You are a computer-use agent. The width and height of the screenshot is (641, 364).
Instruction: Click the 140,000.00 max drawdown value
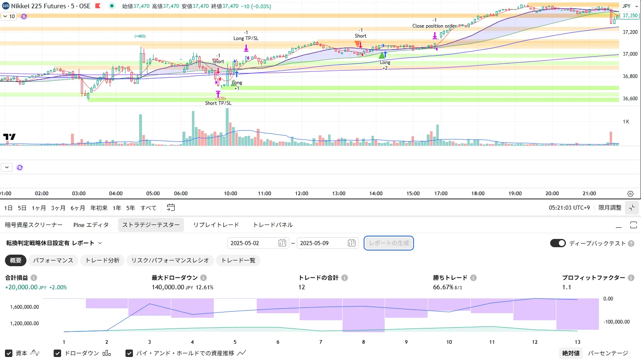click(x=168, y=287)
